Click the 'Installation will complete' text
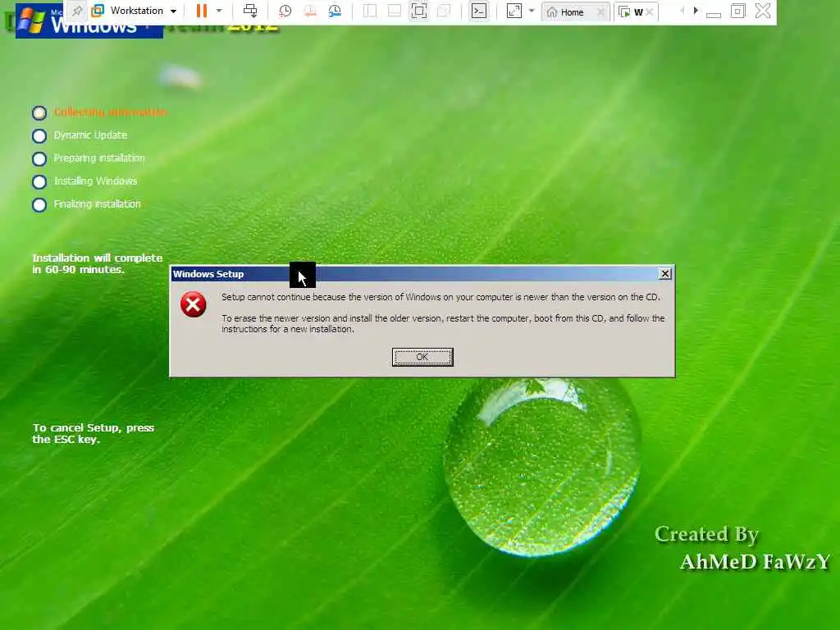Image resolution: width=840 pixels, height=630 pixels. pos(97,263)
